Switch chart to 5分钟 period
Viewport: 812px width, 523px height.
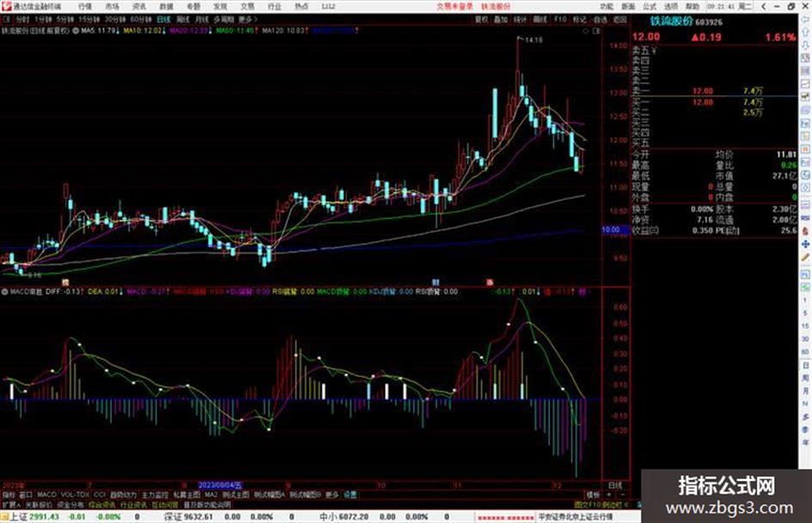[x=65, y=20]
